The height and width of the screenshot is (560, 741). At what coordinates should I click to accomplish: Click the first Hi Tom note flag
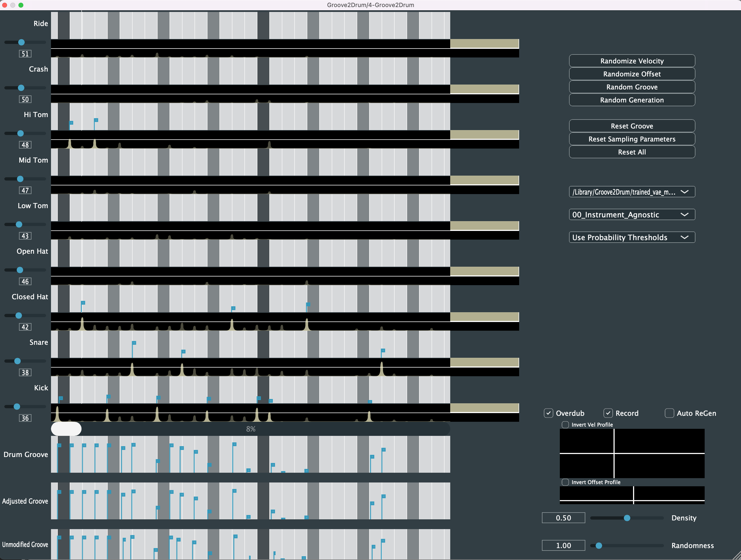[71, 123]
